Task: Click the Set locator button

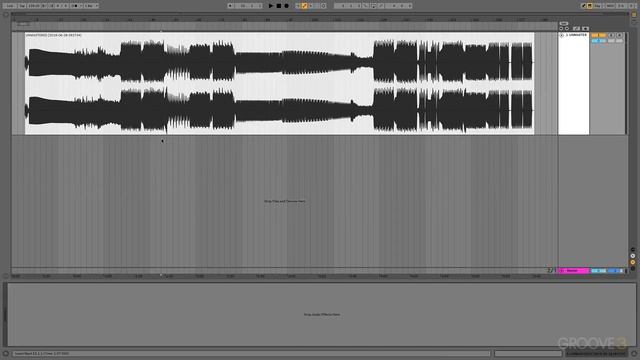Action: click(564, 23)
